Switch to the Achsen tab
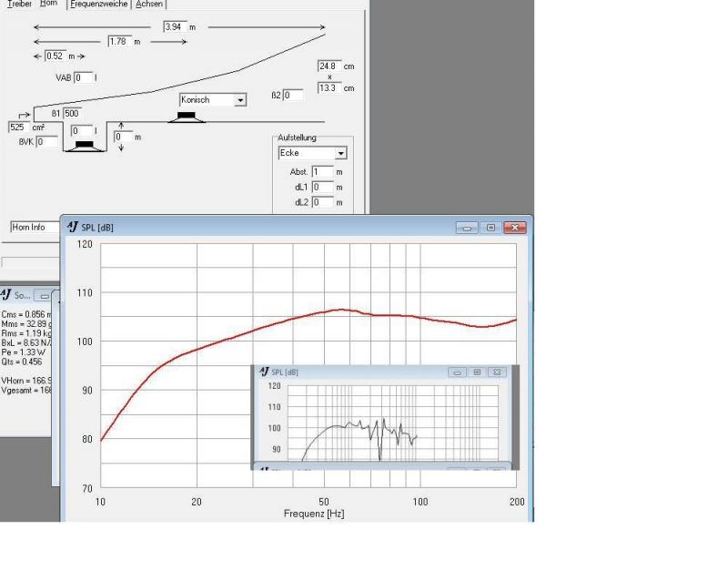 point(149,4)
